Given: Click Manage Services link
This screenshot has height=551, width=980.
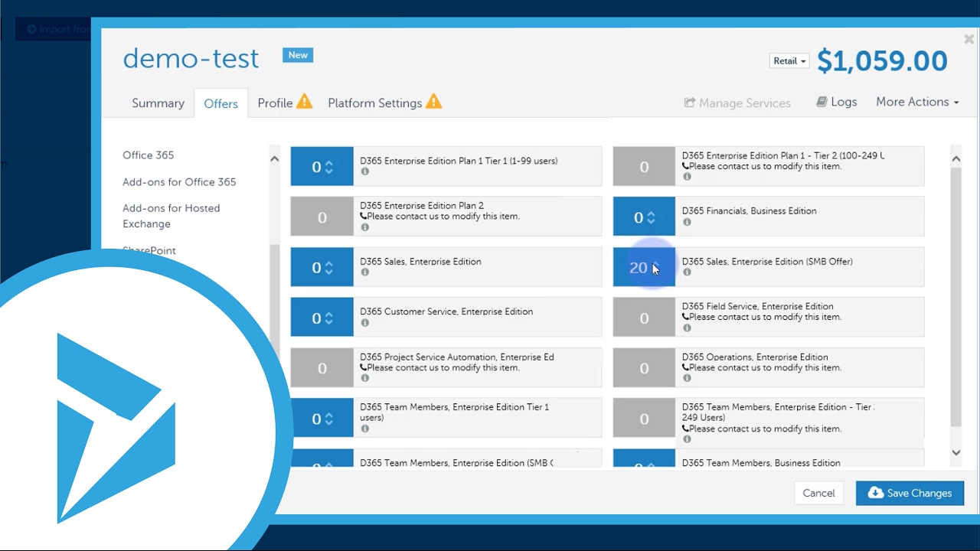Looking at the screenshot, I should click(737, 103).
